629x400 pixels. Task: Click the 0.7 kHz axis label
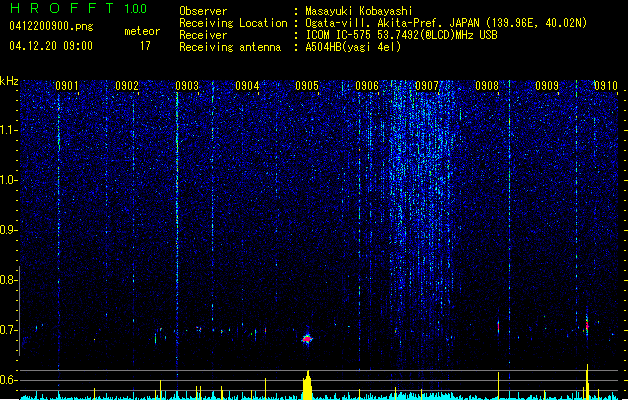coord(9,330)
